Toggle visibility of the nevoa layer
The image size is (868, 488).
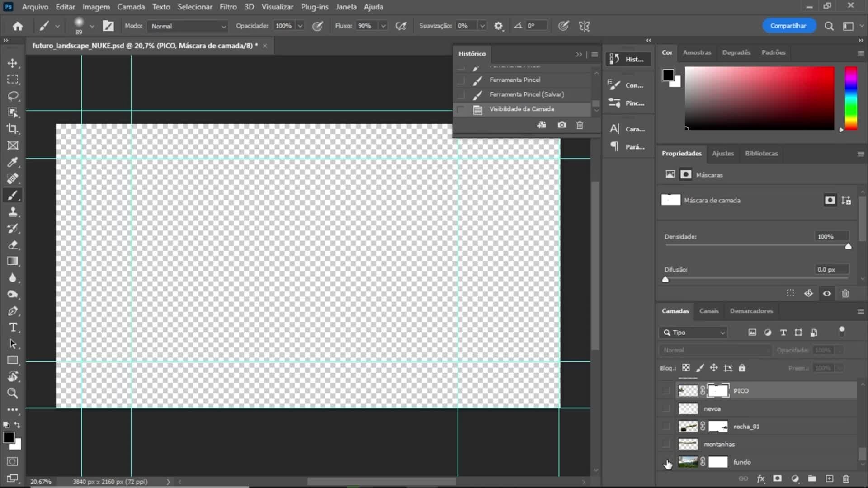(x=666, y=408)
